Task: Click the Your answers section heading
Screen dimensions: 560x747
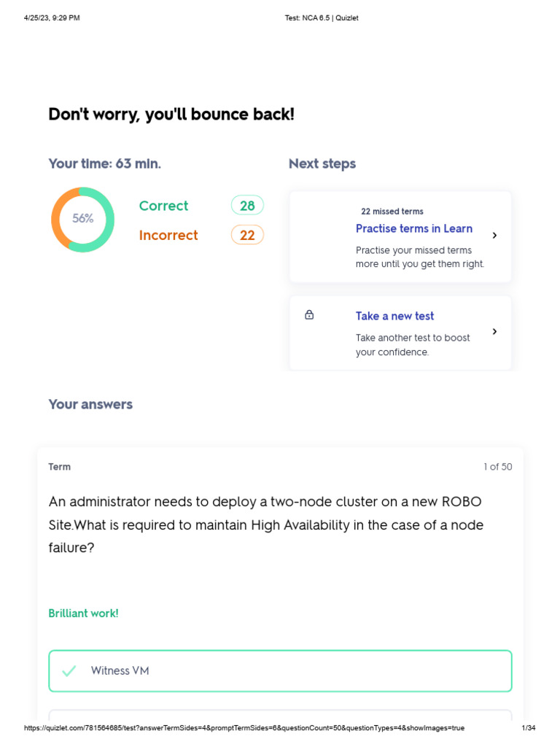Action: [90, 404]
